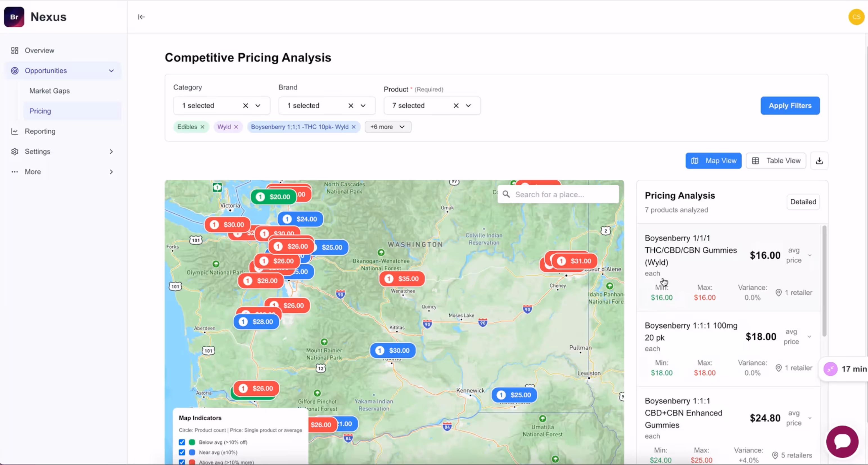Click the green $20.00 map price marker
Viewport: 868px width, 465px height.
tap(273, 197)
